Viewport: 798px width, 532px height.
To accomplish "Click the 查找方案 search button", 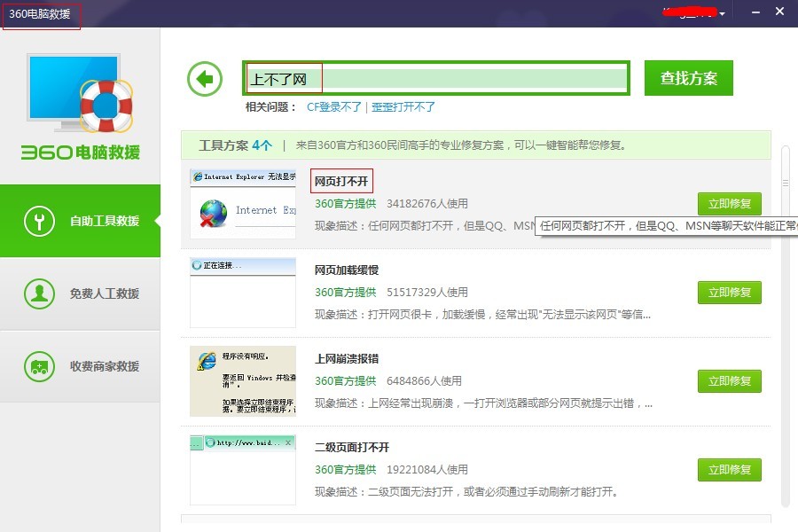I will coord(689,78).
